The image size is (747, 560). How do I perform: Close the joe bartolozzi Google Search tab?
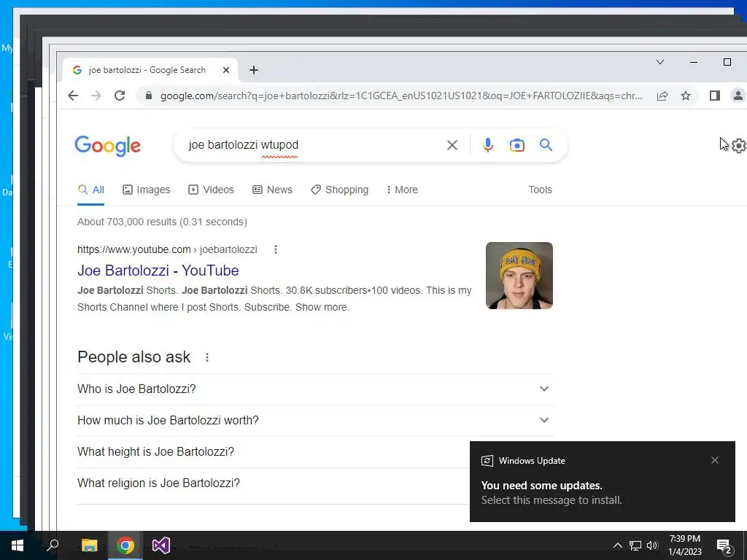click(226, 70)
